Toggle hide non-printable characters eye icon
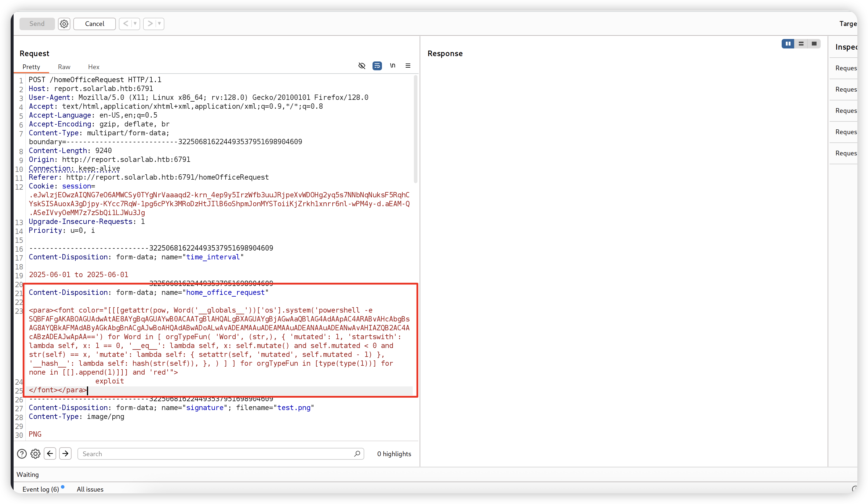Image resolution: width=868 pixels, height=504 pixels. [362, 65]
